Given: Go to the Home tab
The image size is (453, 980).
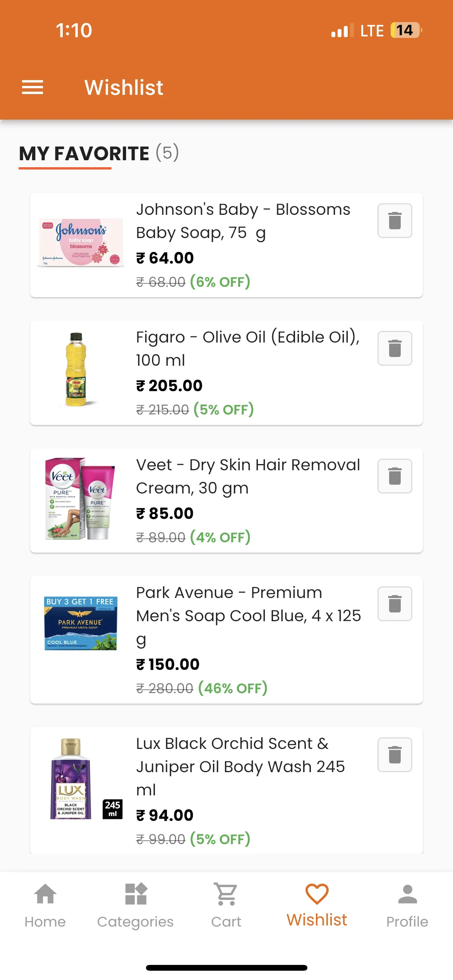Looking at the screenshot, I should click(x=45, y=906).
